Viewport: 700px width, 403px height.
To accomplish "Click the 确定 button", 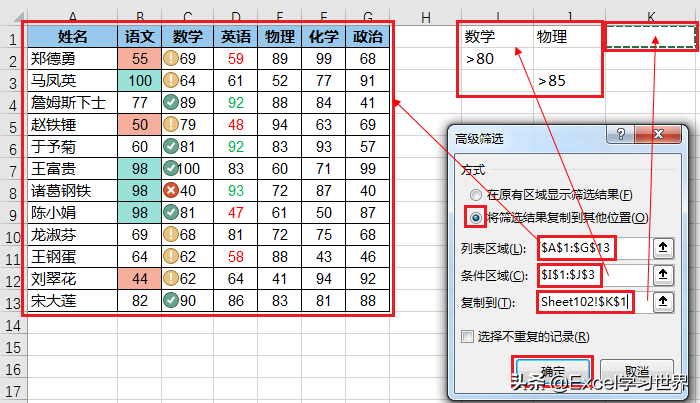I will [x=553, y=372].
